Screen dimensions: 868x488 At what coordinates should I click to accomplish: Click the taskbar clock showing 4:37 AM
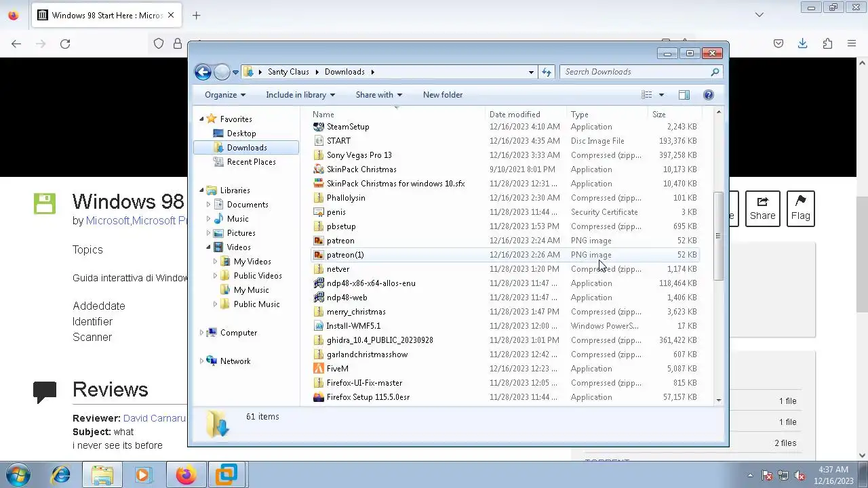coord(833,475)
